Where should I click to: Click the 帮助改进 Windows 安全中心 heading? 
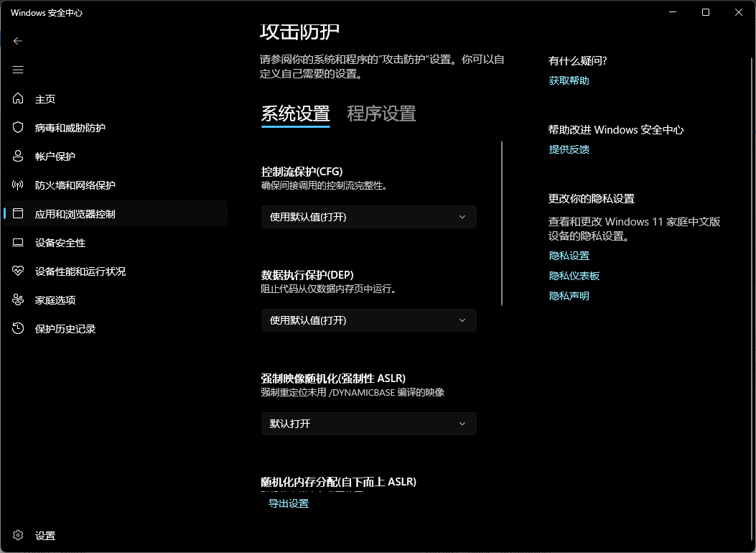(x=616, y=130)
